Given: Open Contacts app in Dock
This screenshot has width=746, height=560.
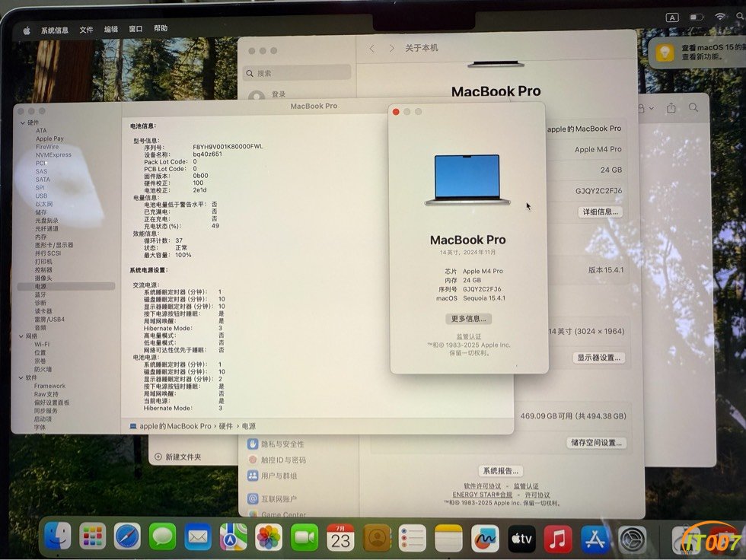Looking at the screenshot, I should [377, 538].
